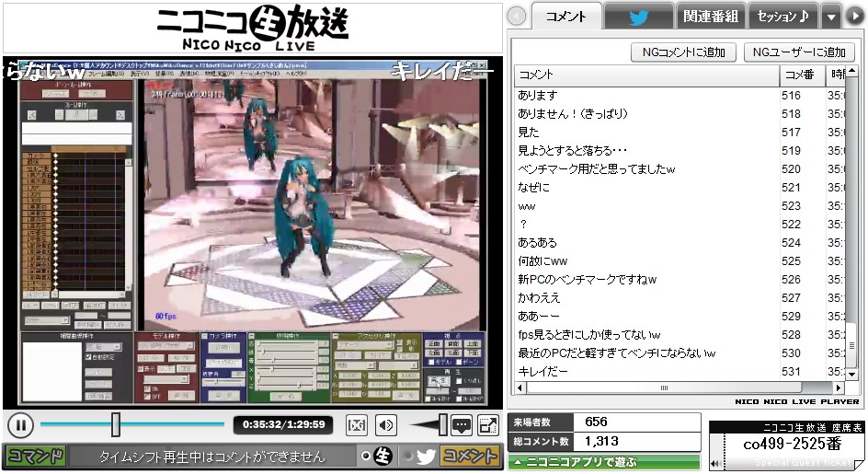Click the Nico Nico Live logo
Image resolution: width=868 pixels, height=474 pixels.
pyautogui.click(x=253, y=28)
